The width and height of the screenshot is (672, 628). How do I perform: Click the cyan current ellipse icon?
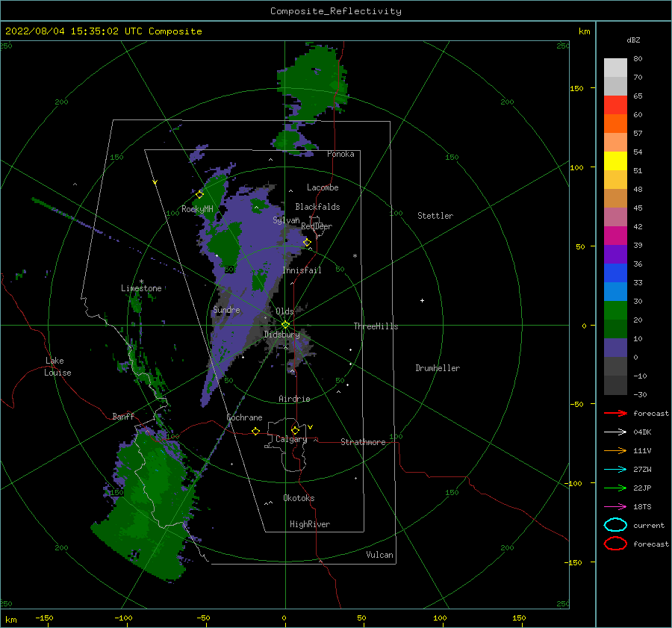[x=615, y=525]
